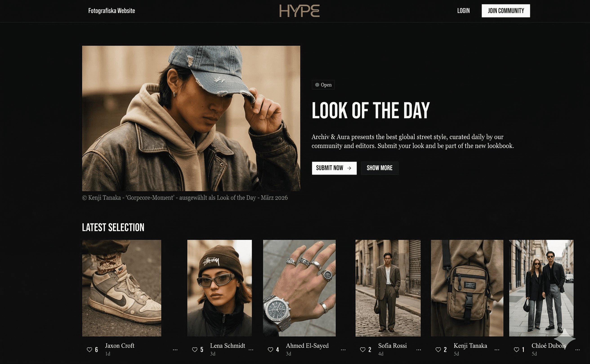Click heart icon on Lena Schmidt's post
Viewport: 590px width, 364px height.
pos(195,350)
